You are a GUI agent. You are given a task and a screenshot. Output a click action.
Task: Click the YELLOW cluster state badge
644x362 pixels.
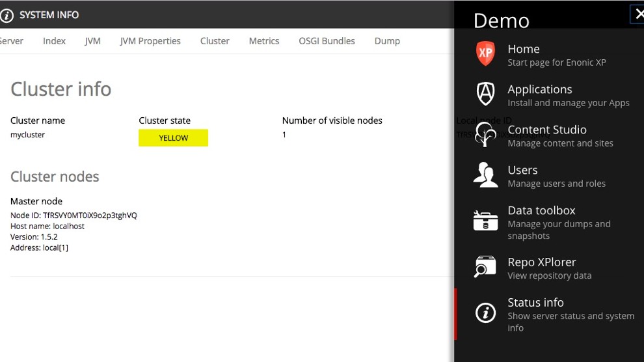click(173, 138)
